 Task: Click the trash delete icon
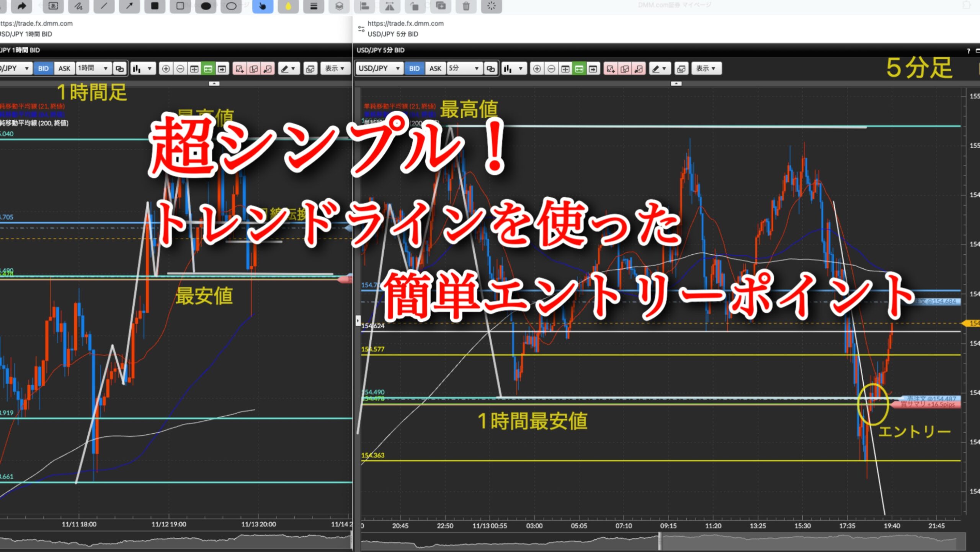pos(466,6)
